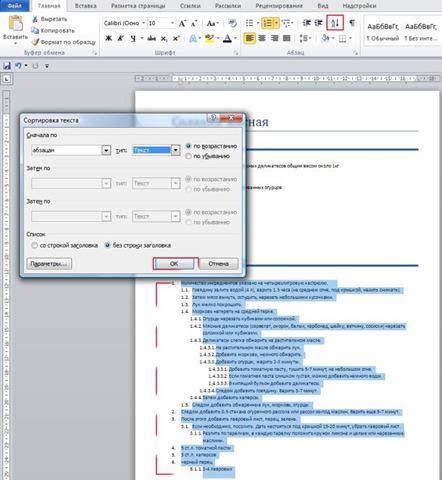Align text left
Viewport: 442px width, 480px height.
tap(249, 38)
